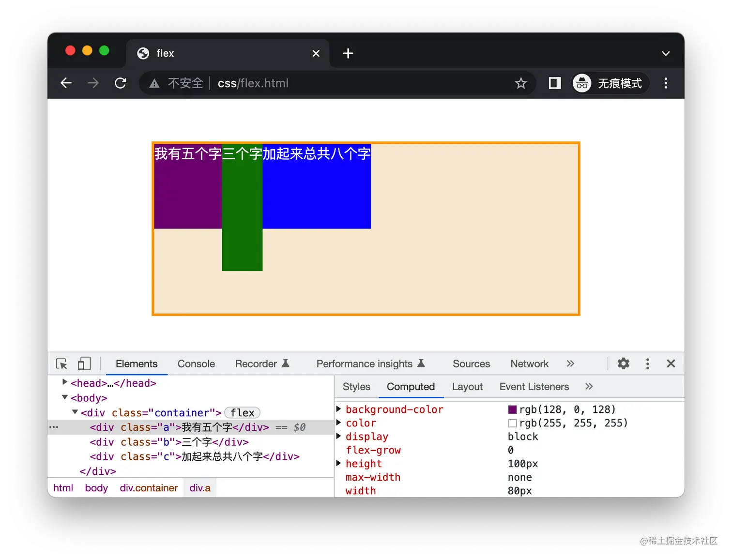Open the tab search chevron
Image resolution: width=732 pixels, height=560 pixels.
pos(666,54)
